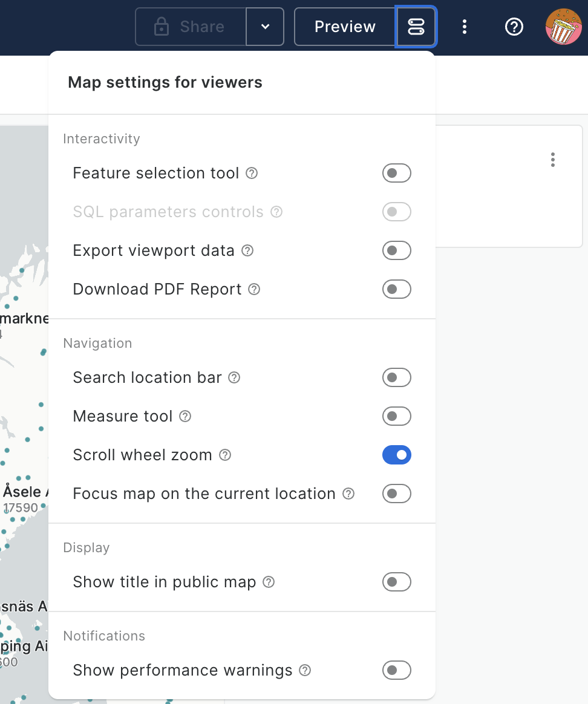The image size is (588, 704).
Task: Expand the Share dropdown arrow
Action: (265, 27)
